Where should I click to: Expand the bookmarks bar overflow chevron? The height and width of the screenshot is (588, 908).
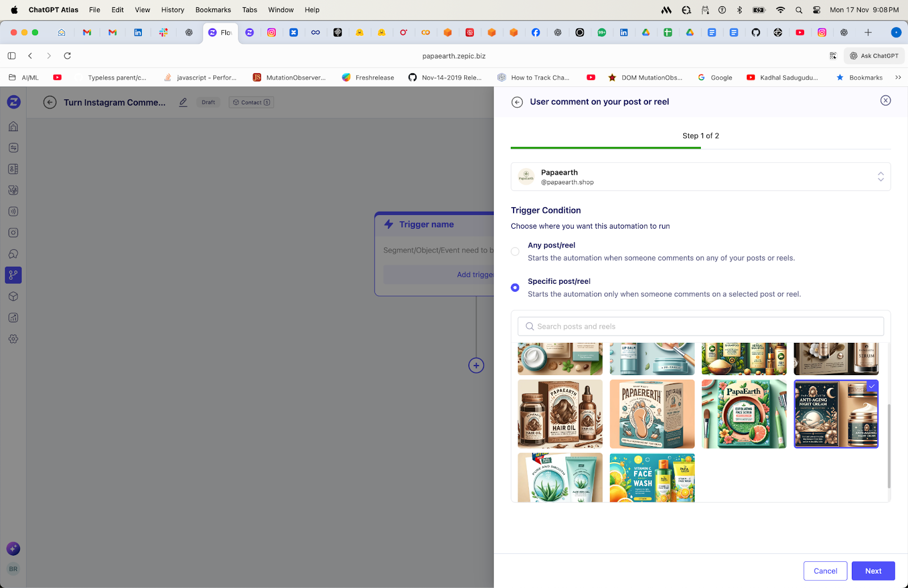point(898,78)
